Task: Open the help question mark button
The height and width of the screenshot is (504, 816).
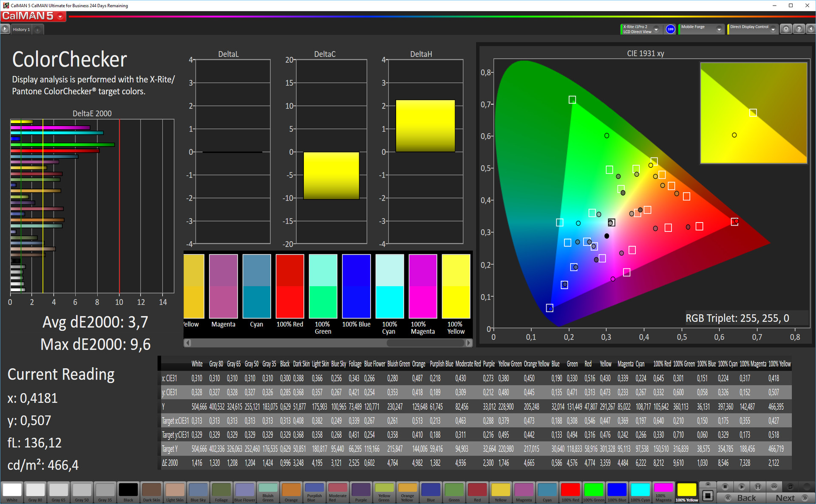Action: (x=799, y=29)
